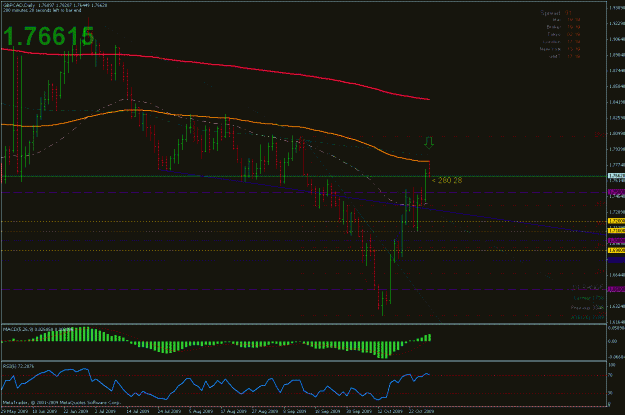The image size is (625, 415).
Task: Click the New York session time row
Action: coord(560,49)
